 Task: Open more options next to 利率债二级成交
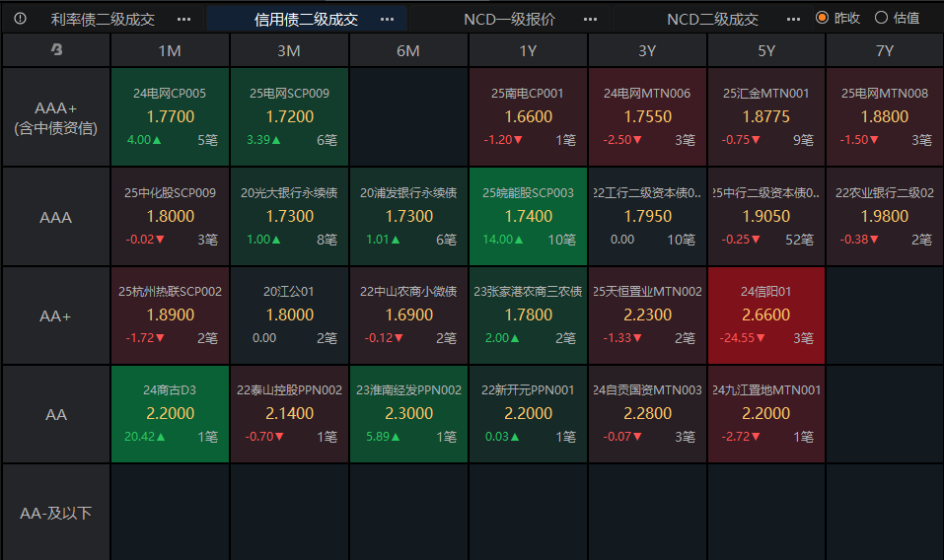183,20
